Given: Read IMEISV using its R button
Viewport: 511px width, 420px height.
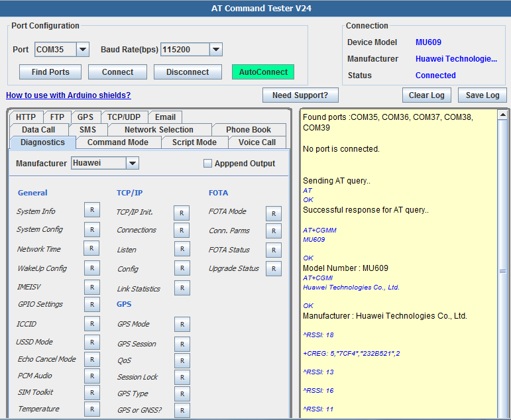Looking at the screenshot, I should (x=92, y=288).
